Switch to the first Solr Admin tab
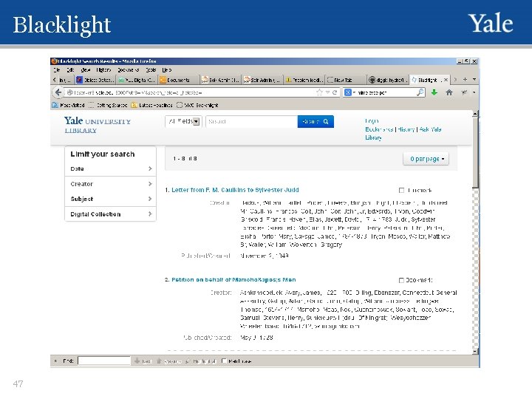 (x=220, y=80)
